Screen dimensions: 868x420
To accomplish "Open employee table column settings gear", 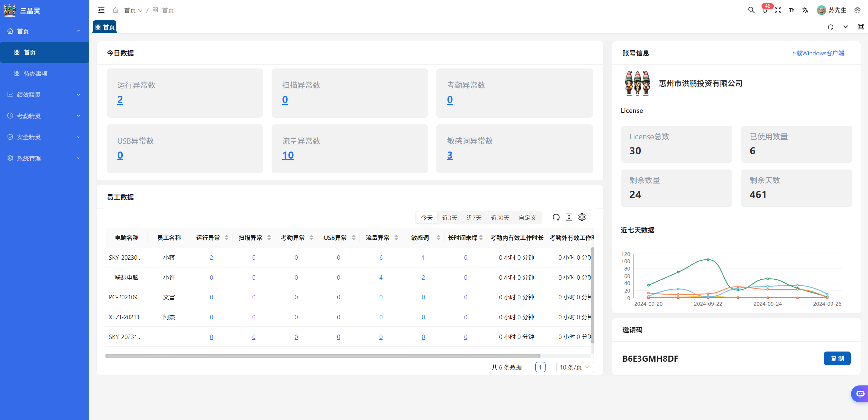I will point(582,217).
